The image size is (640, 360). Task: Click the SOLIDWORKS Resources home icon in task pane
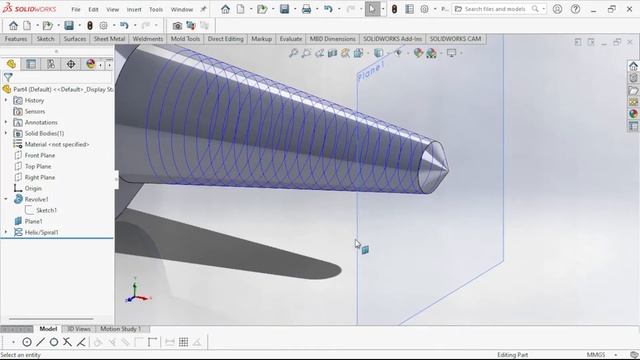coord(633,66)
